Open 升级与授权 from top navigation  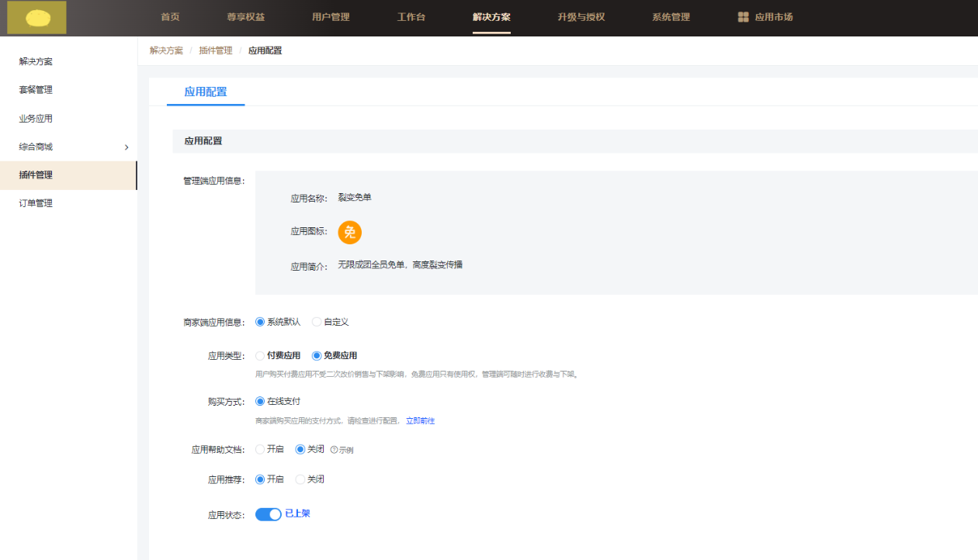point(581,17)
